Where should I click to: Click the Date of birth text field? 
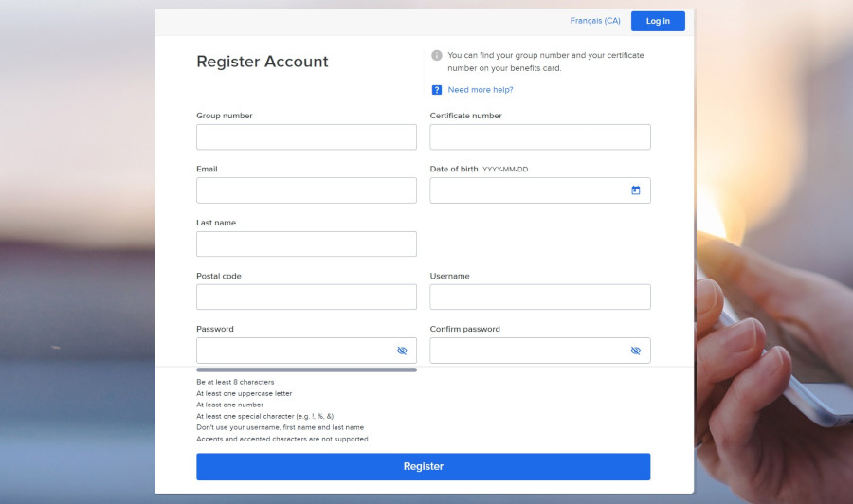(526, 190)
